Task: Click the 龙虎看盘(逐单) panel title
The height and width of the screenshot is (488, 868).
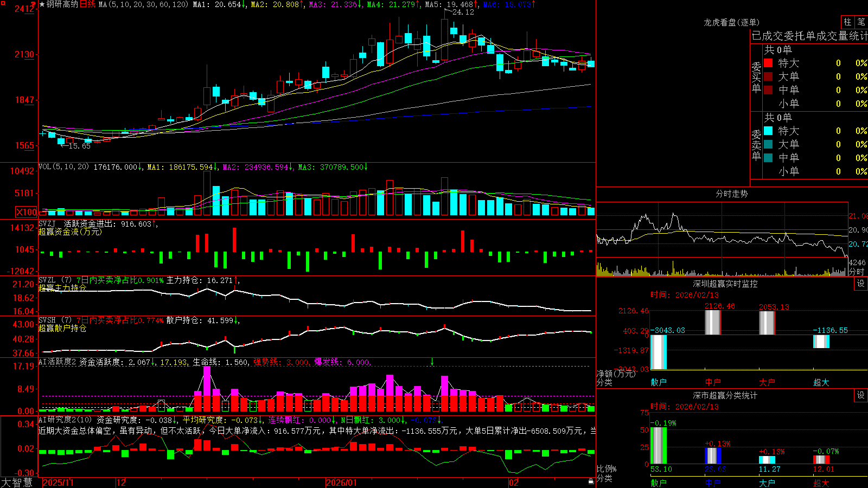Action: [731, 22]
